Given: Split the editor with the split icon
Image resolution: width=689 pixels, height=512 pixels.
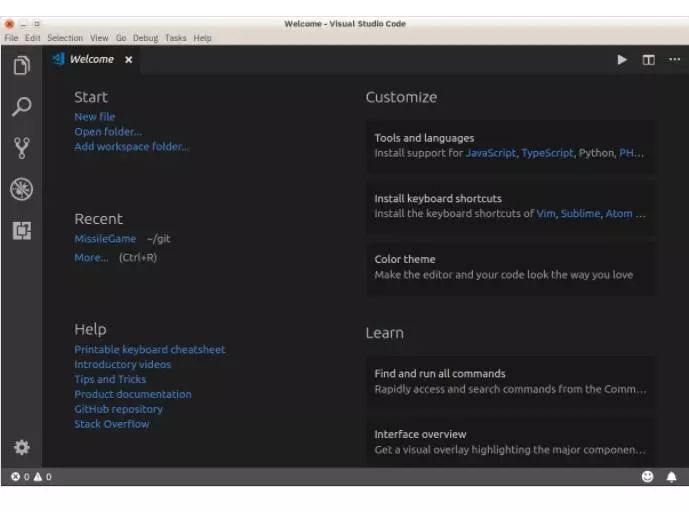Looking at the screenshot, I should tap(649, 59).
